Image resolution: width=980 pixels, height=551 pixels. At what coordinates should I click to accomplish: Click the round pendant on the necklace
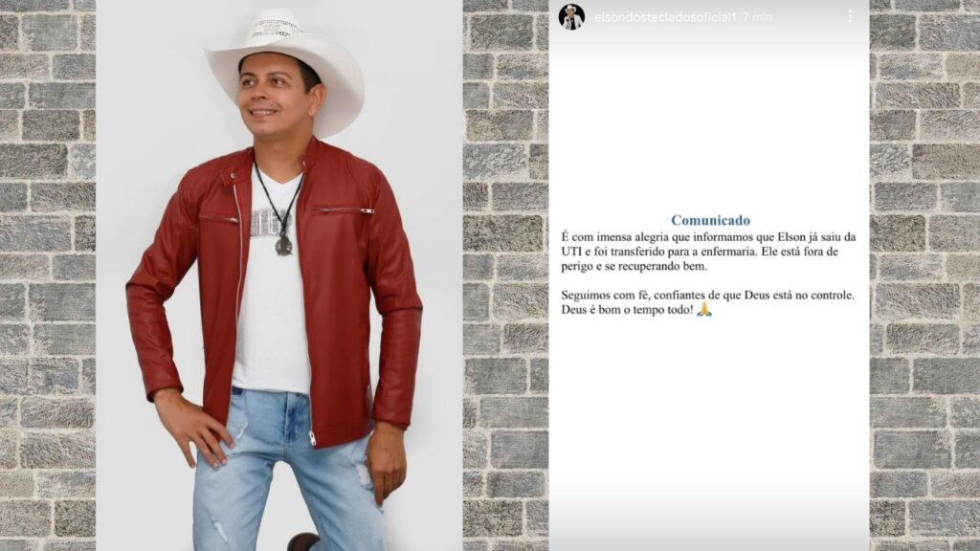point(283,245)
